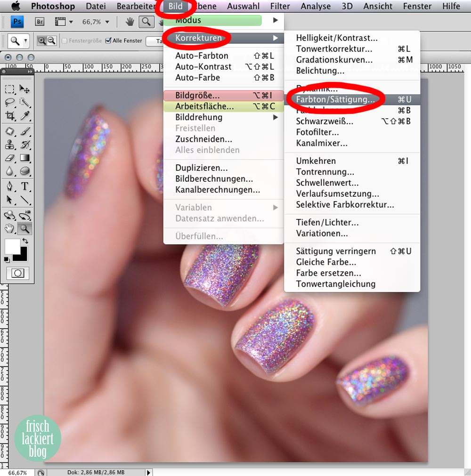The height and width of the screenshot is (476, 471).
Task: Select the History Brush tool
Action: coord(24,145)
